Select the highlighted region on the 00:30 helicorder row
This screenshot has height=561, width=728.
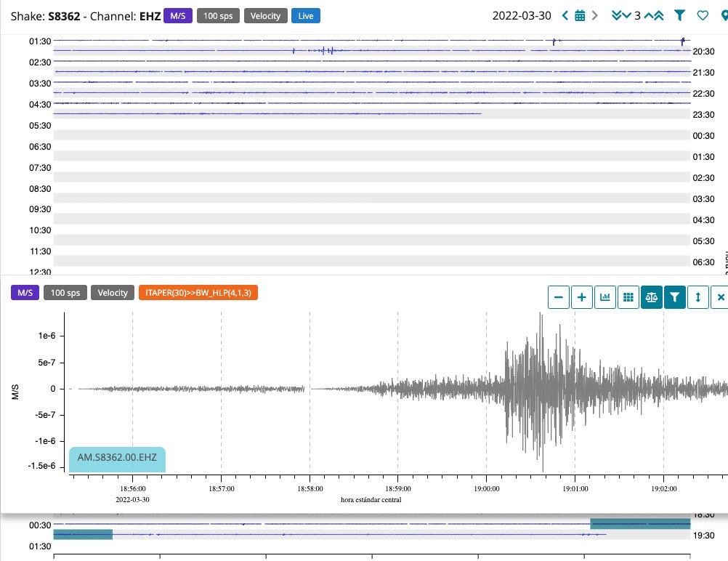coord(640,524)
